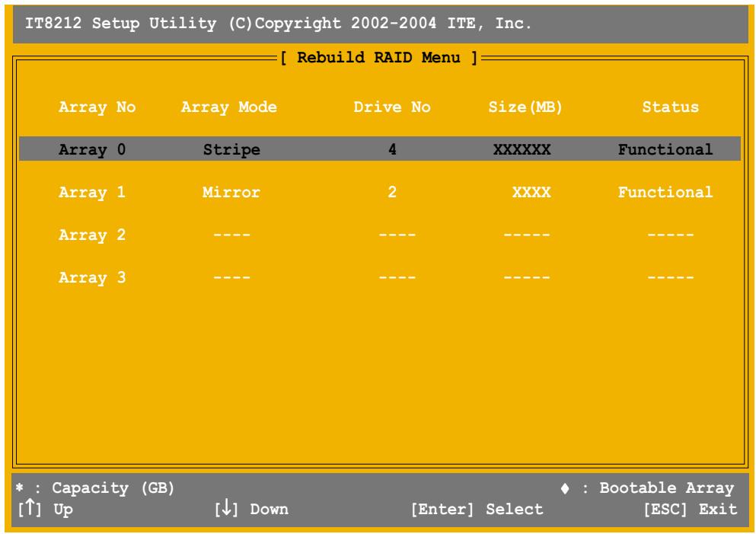Image resolution: width=756 pixels, height=534 pixels.
Task: Click the down arrow key hint icon
Action: (227, 508)
